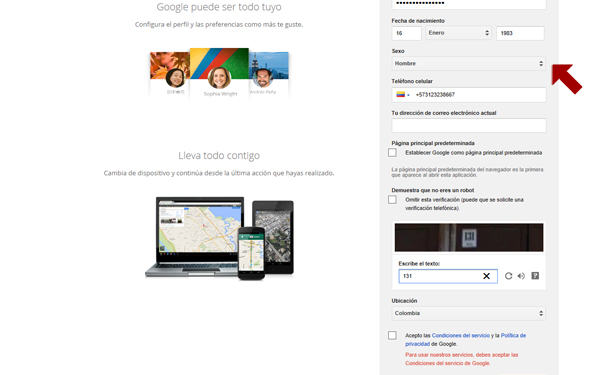This screenshot has width=600, height=375.
Task: Enable Google as default homepage checkbox
Action: 392,153
